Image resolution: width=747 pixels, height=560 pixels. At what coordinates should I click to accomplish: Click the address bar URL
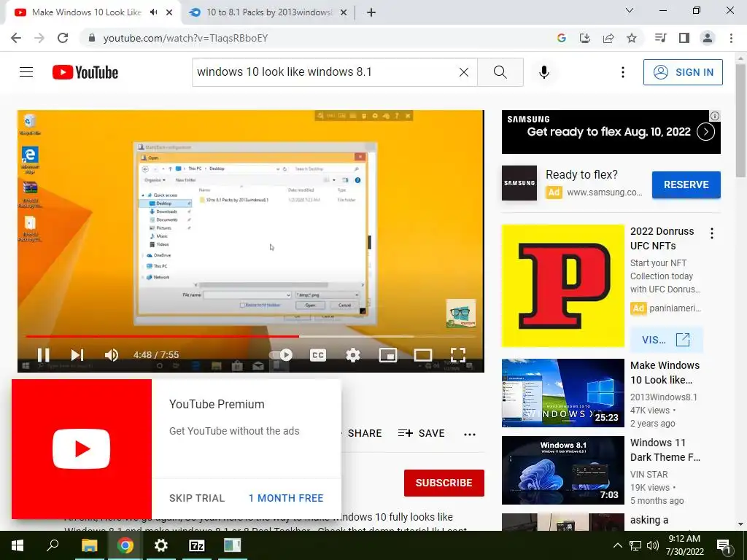coord(185,38)
